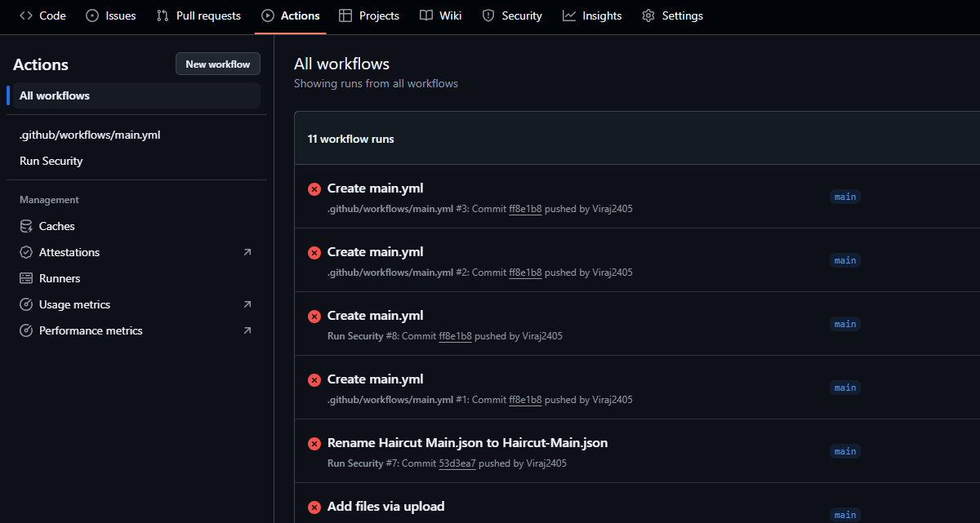The width and height of the screenshot is (980, 523).
Task: Open the Wiki tab
Action: coord(441,16)
